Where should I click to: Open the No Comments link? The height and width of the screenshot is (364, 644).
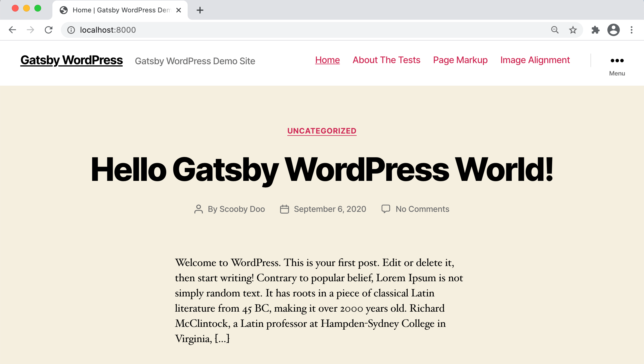(422, 209)
